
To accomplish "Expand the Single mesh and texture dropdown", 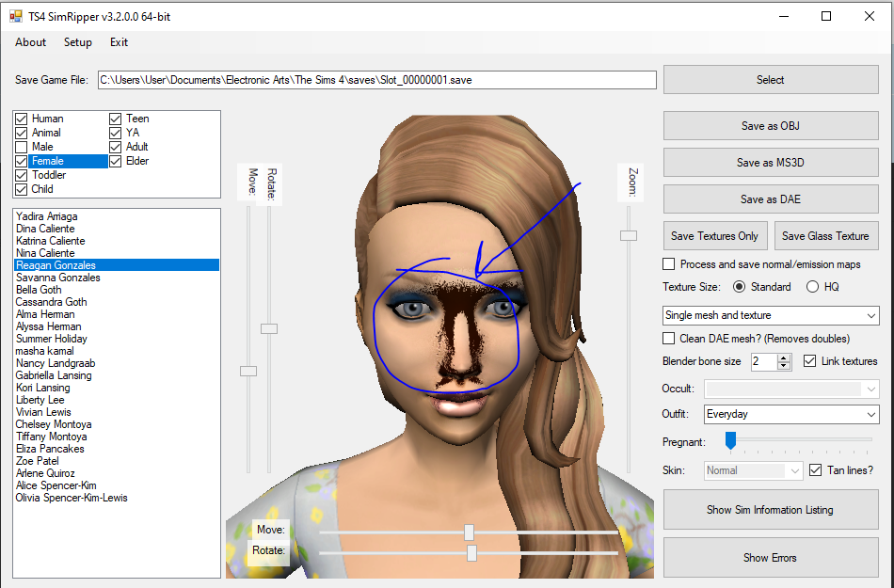I will tap(872, 315).
